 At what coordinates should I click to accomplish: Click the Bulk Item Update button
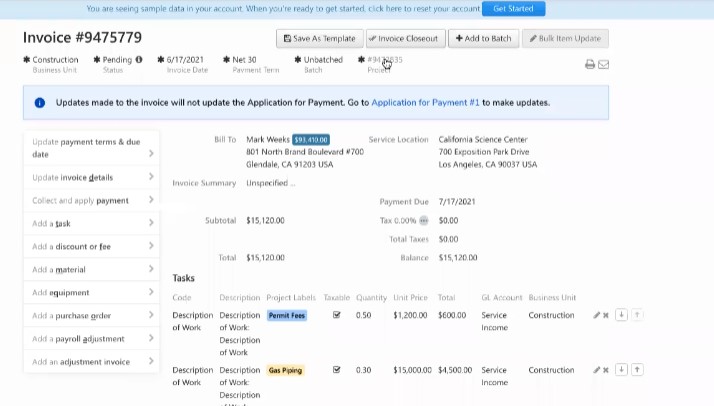565,39
